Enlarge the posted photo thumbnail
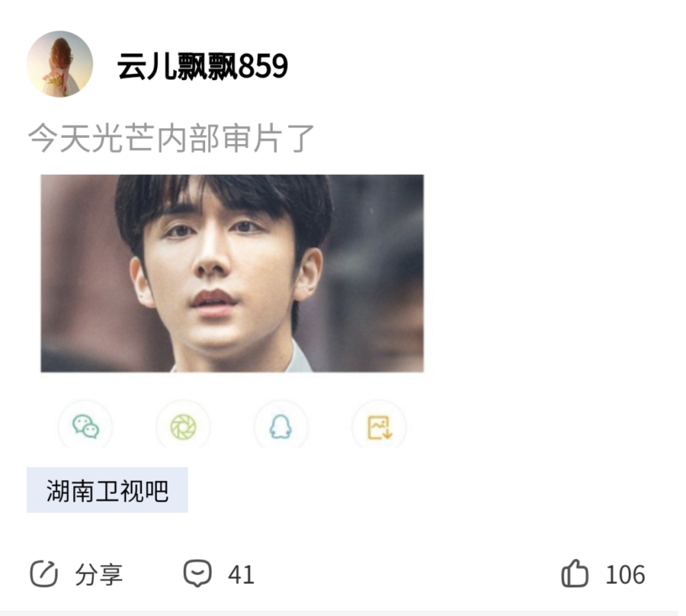This screenshot has height=616, width=686. (x=233, y=274)
